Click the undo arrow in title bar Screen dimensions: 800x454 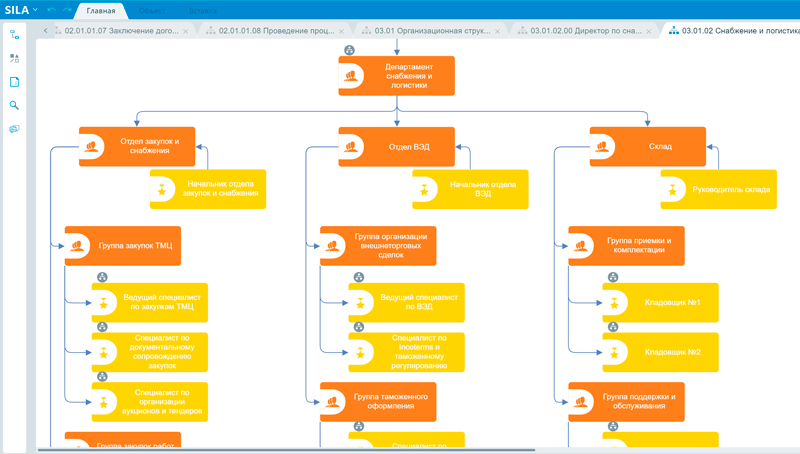(50, 10)
